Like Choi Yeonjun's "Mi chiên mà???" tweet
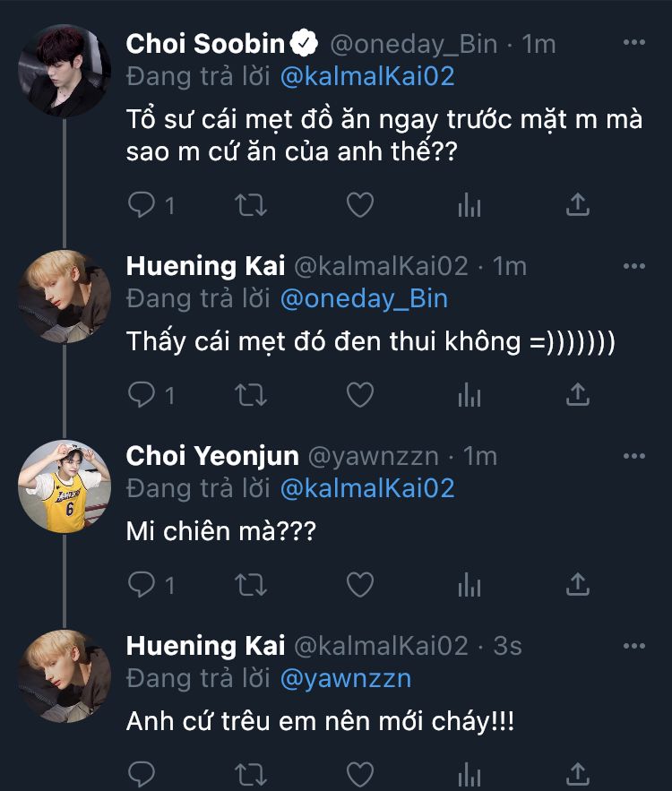This screenshot has width=672, height=791. coord(359,585)
